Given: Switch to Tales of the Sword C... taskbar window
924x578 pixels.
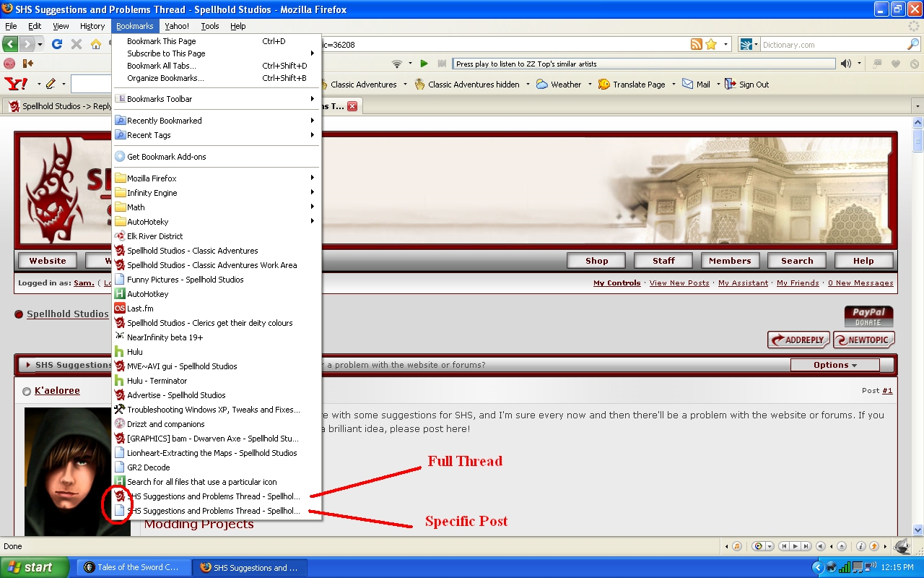Looking at the screenshot, I should point(134,567).
